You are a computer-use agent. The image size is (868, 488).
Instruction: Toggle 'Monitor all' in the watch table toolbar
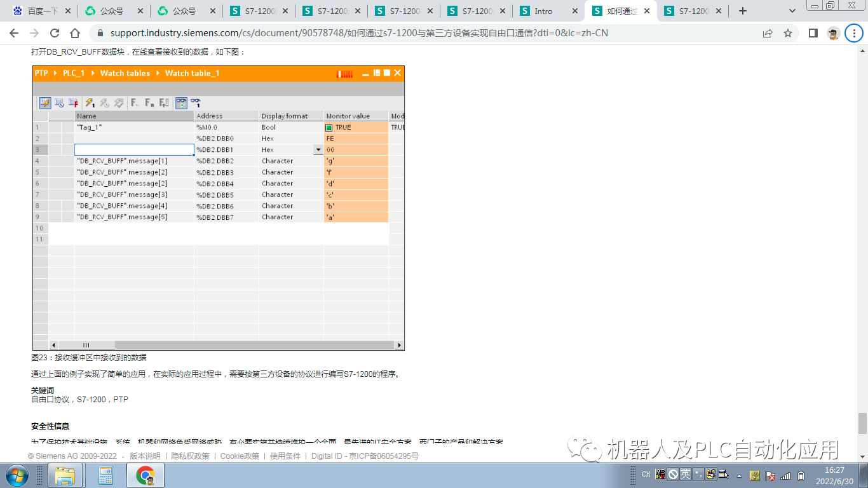point(182,102)
